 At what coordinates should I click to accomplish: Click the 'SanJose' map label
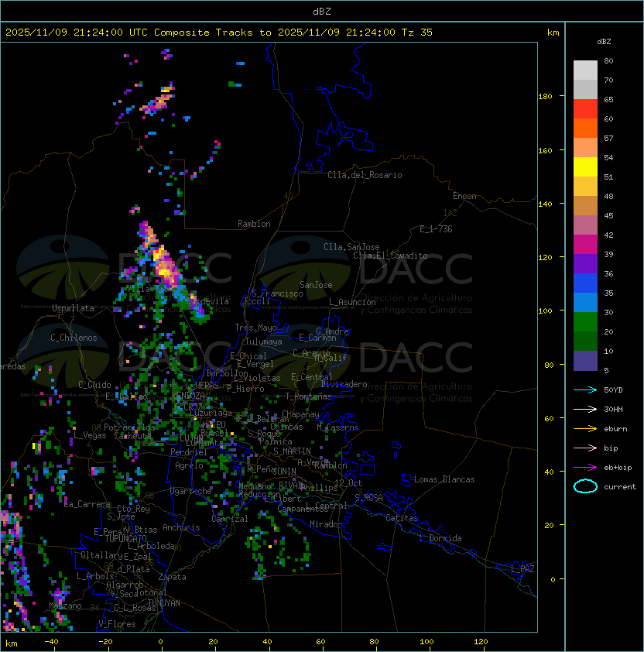(x=316, y=285)
